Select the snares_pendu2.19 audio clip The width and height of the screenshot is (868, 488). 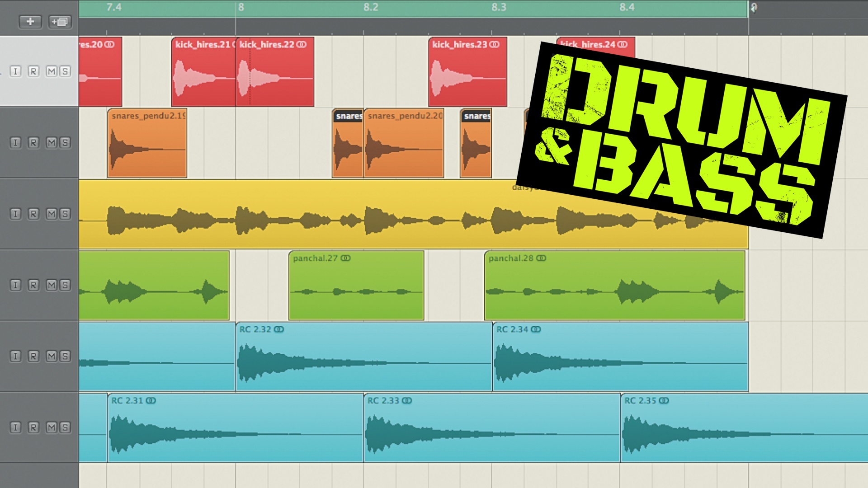[x=147, y=145]
